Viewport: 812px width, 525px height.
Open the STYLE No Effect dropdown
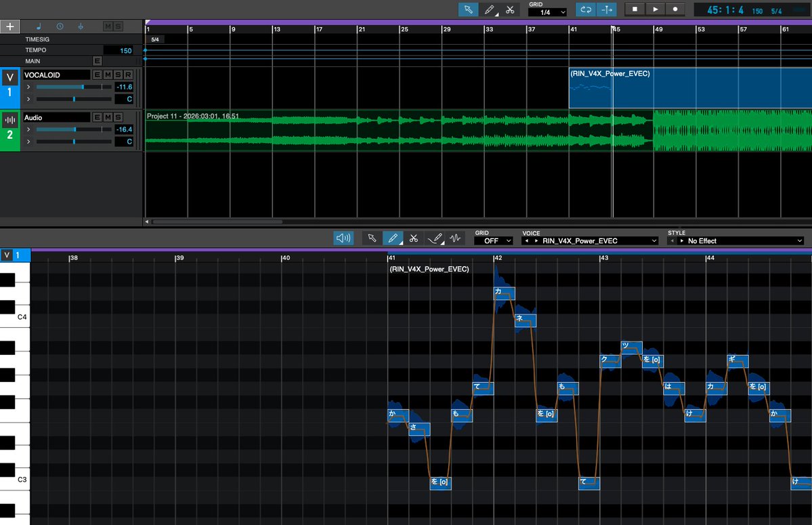click(x=744, y=240)
